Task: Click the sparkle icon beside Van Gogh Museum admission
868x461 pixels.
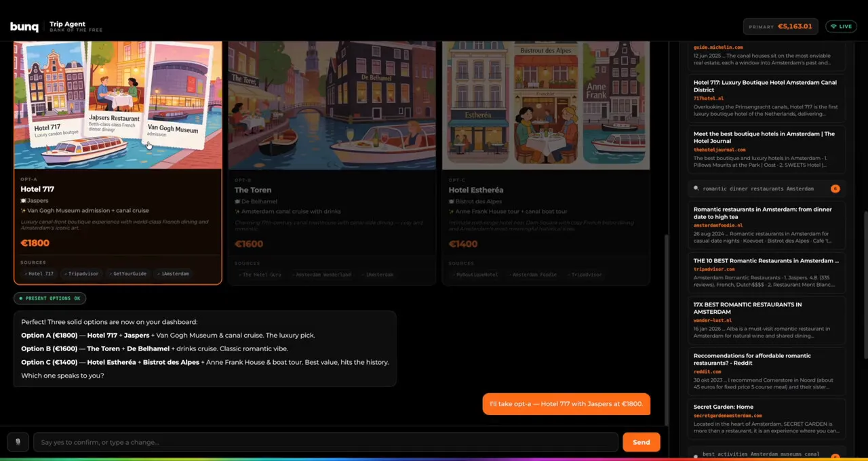Action: 24,211
